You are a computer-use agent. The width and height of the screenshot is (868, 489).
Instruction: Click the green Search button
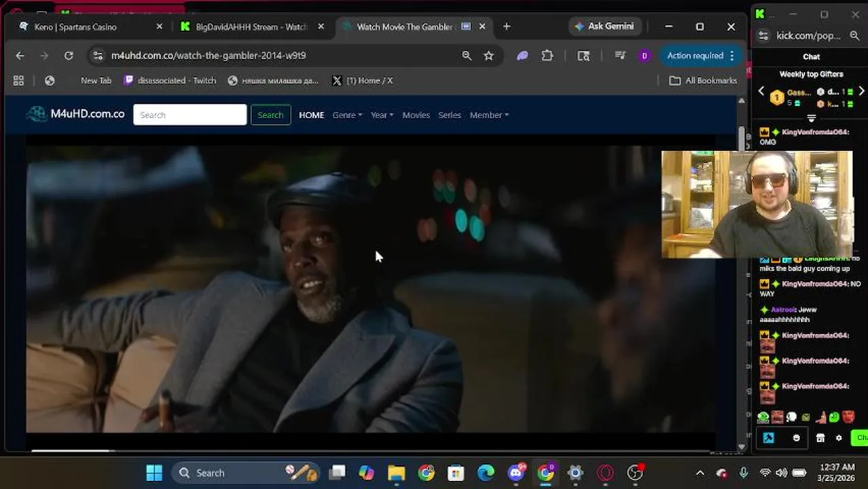(270, 115)
